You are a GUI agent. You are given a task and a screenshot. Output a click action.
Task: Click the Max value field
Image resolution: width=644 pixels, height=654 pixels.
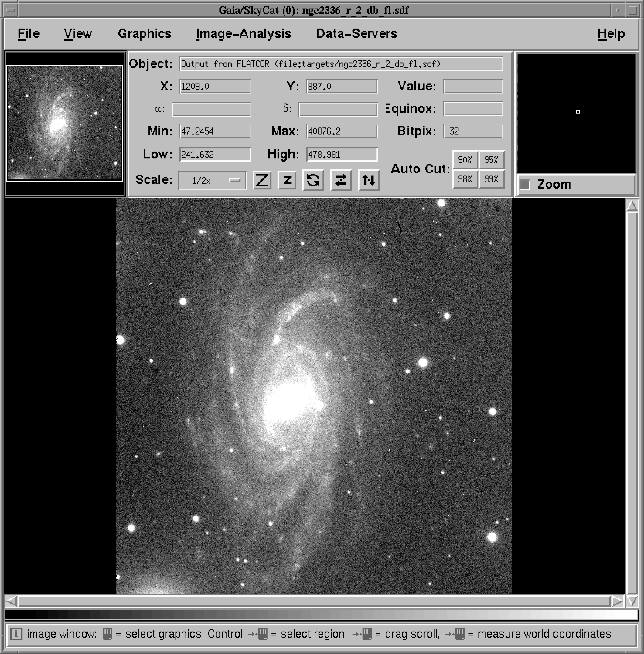click(x=342, y=131)
